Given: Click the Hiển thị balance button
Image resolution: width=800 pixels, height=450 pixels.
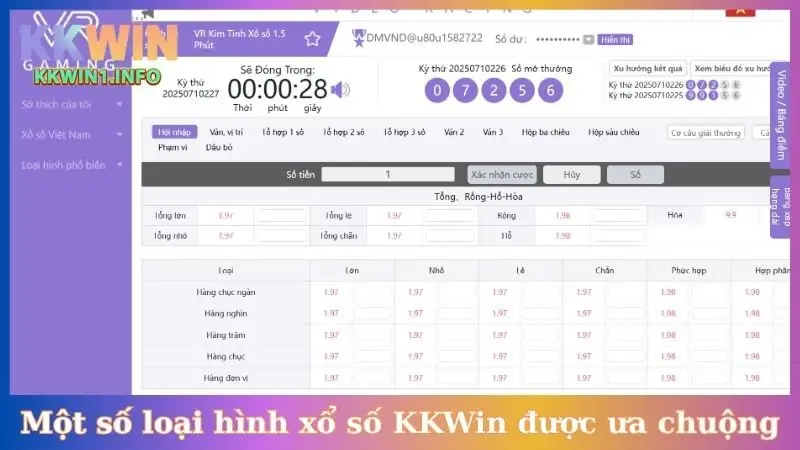Looking at the screenshot, I should pos(615,40).
